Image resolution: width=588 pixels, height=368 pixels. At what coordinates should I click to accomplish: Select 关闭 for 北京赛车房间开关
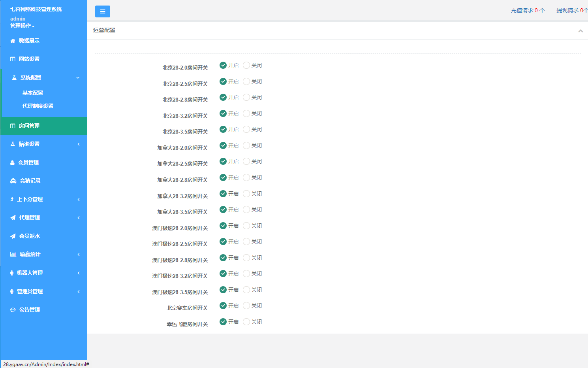[246, 306]
